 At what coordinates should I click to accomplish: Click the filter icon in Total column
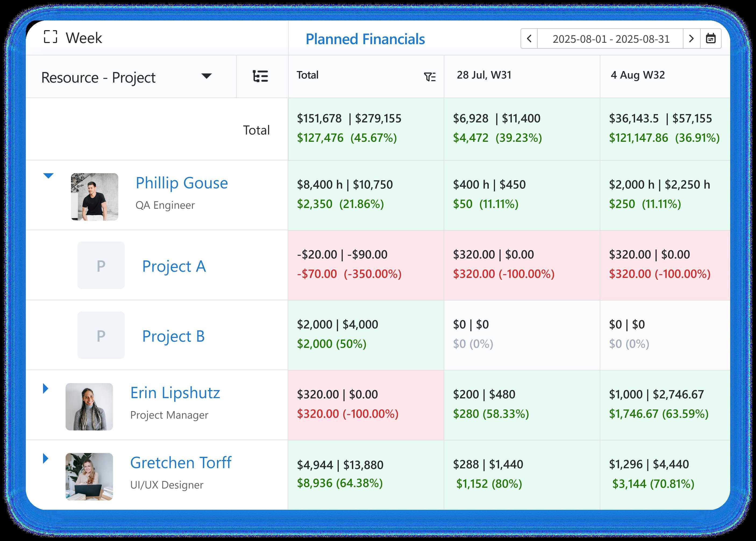[x=429, y=77]
